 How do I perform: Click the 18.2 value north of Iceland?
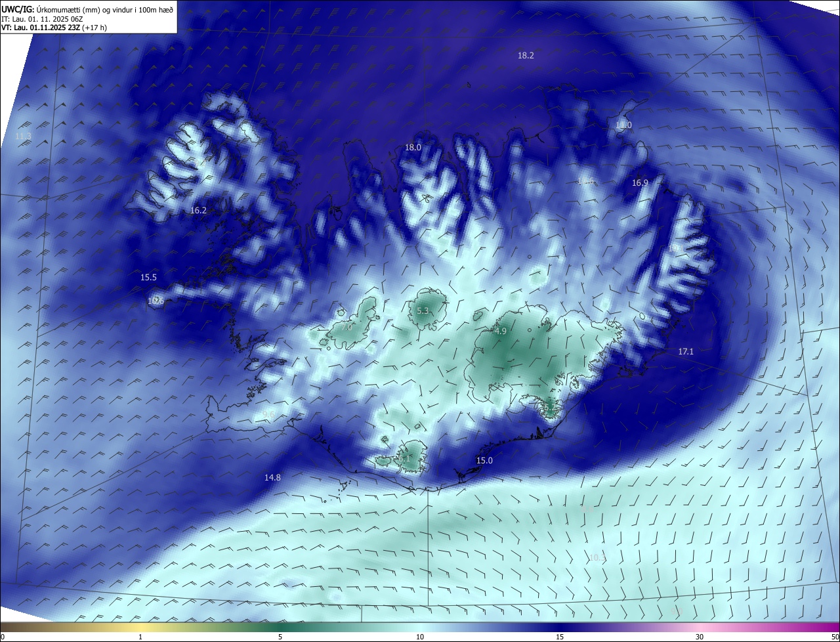[x=526, y=56]
